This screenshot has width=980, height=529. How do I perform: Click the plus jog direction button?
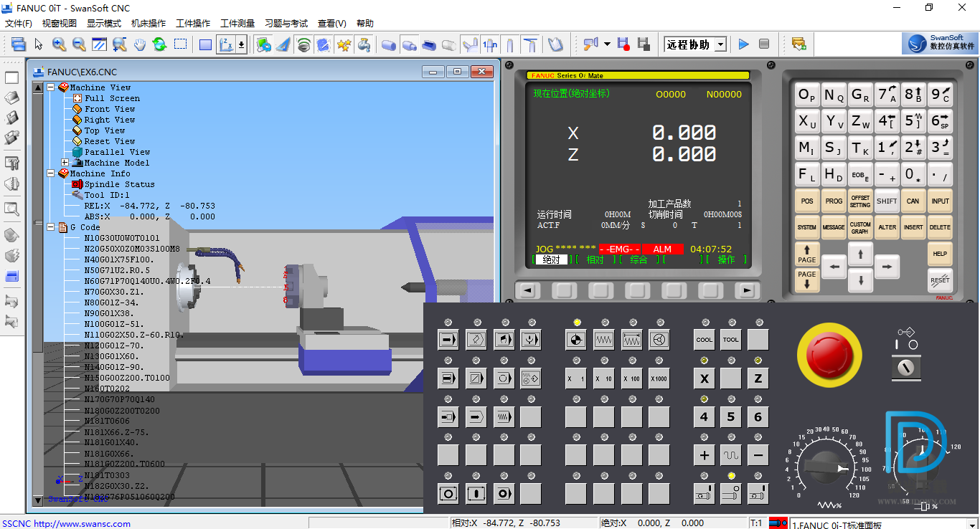pyautogui.click(x=705, y=455)
